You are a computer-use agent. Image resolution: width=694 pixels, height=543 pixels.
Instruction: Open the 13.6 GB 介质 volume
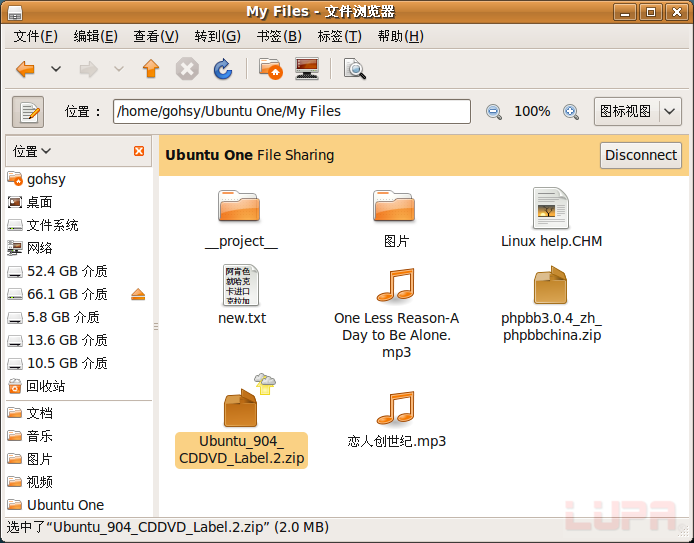click(x=79, y=340)
